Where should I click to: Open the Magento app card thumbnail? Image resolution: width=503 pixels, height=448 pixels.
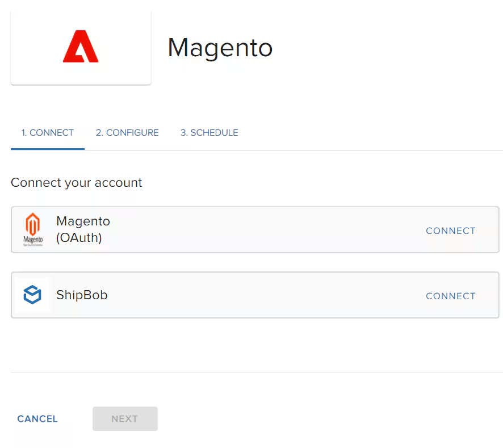coord(80,47)
